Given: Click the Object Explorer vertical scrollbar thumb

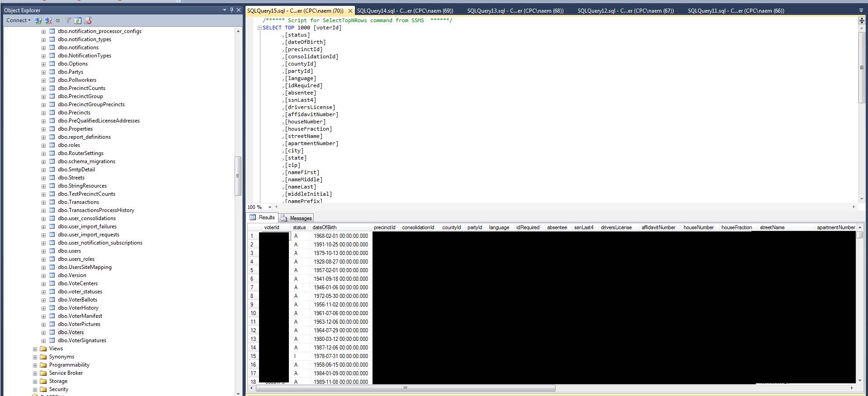Looking at the screenshot, I should tap(238, 176).
